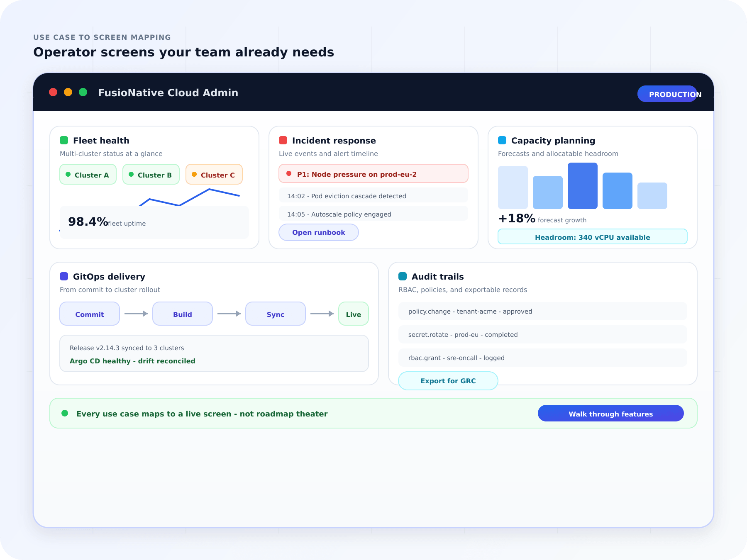
Task: Click the red Incident response square icon
Action: 283,140
